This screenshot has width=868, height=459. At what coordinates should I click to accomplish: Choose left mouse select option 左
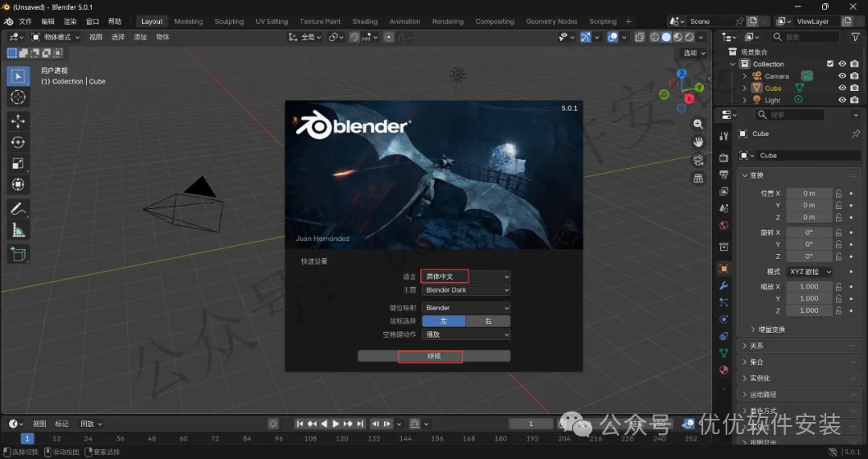click(x=444, y=321)
